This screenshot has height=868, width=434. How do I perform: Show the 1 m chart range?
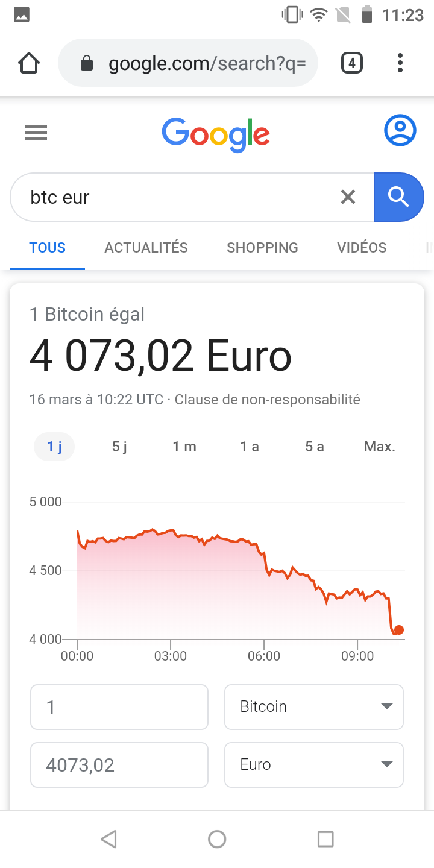tap(184, 447)
